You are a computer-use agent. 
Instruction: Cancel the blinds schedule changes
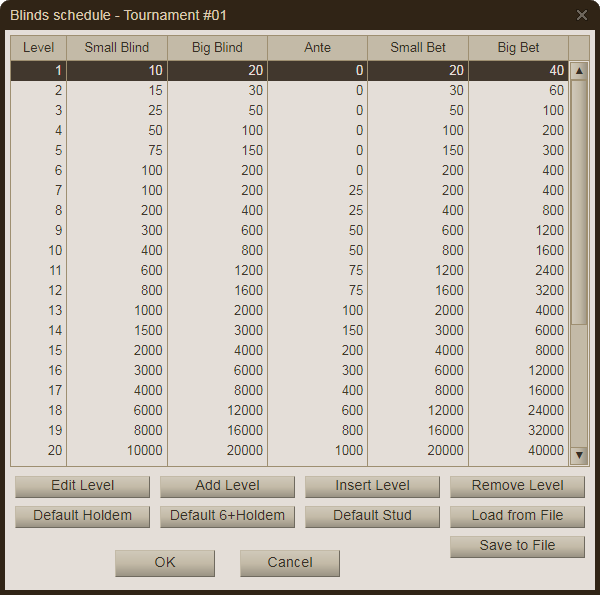(x=290, y=563)
